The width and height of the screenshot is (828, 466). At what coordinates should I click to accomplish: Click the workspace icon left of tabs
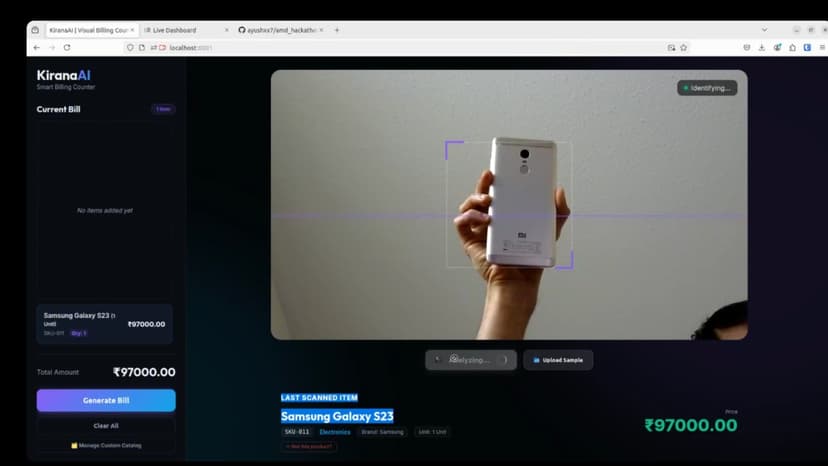[35, 30]
